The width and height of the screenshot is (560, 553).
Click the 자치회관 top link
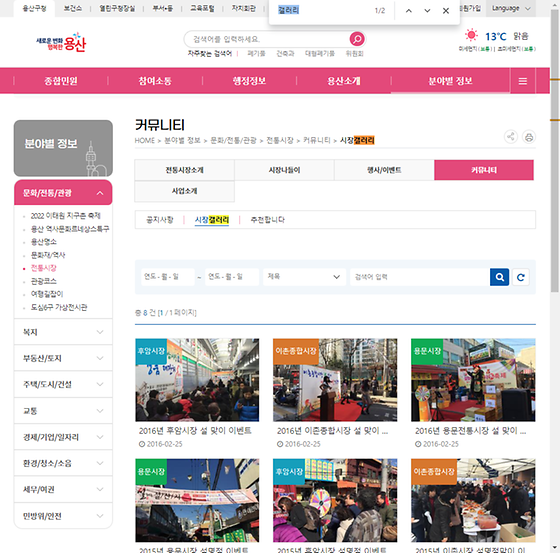(244, 9)
